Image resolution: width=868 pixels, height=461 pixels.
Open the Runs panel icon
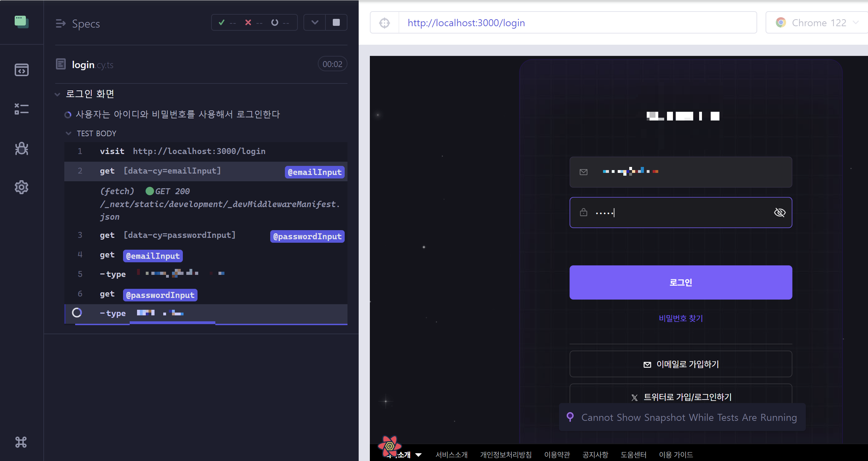click(21, 109)
